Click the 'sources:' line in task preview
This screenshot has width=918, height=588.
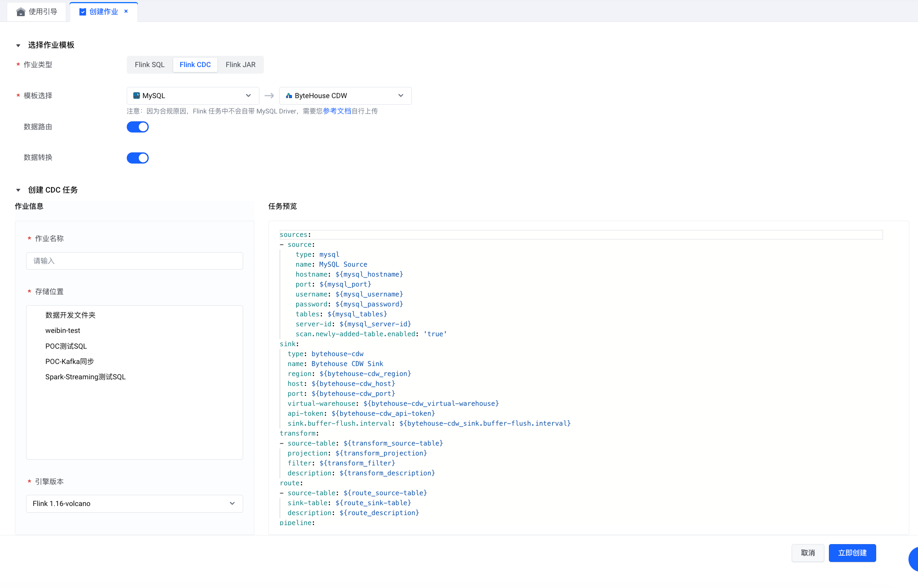(295, 235)
